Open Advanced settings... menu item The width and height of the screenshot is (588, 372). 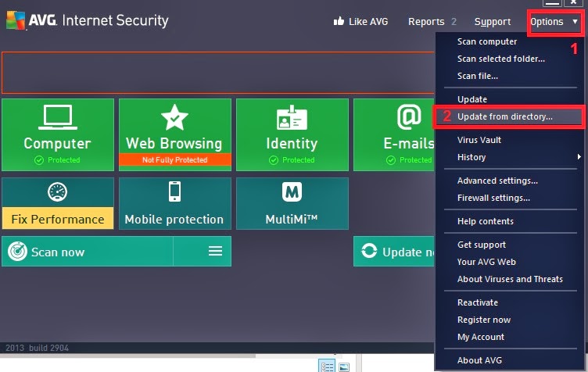(497, 181)
